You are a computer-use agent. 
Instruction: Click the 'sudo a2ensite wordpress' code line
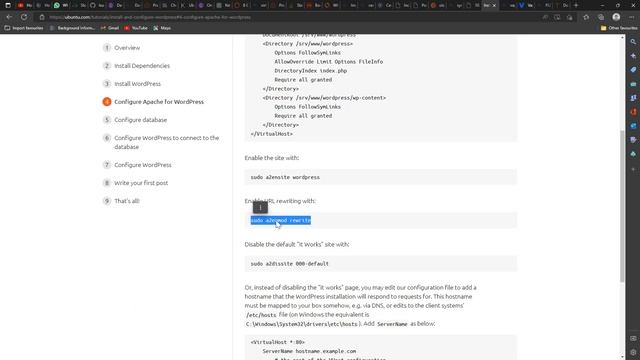point(285,177)
